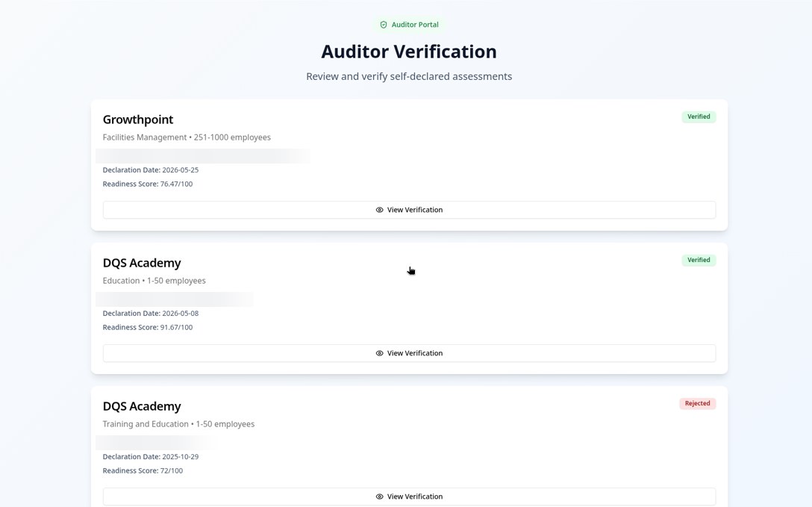
Task: Select the Growthpoint company name
Action: tap(138, 119)
